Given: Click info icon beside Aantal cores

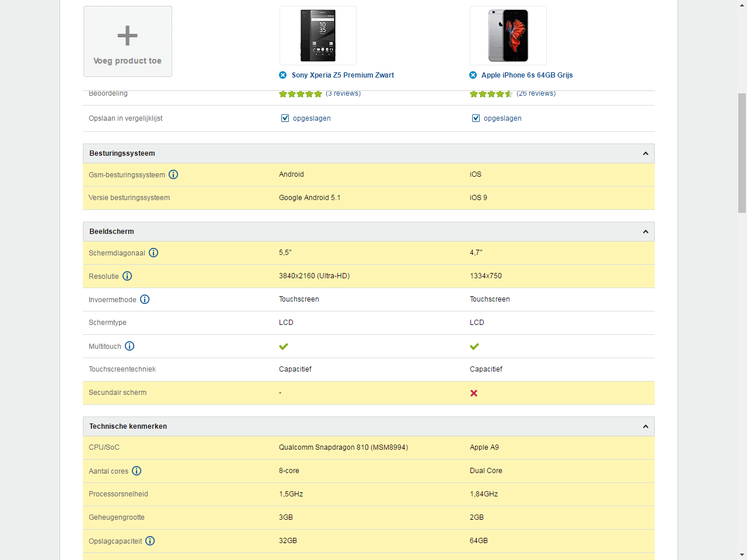Looking at the screenshot, I should (x=137, y=471).
